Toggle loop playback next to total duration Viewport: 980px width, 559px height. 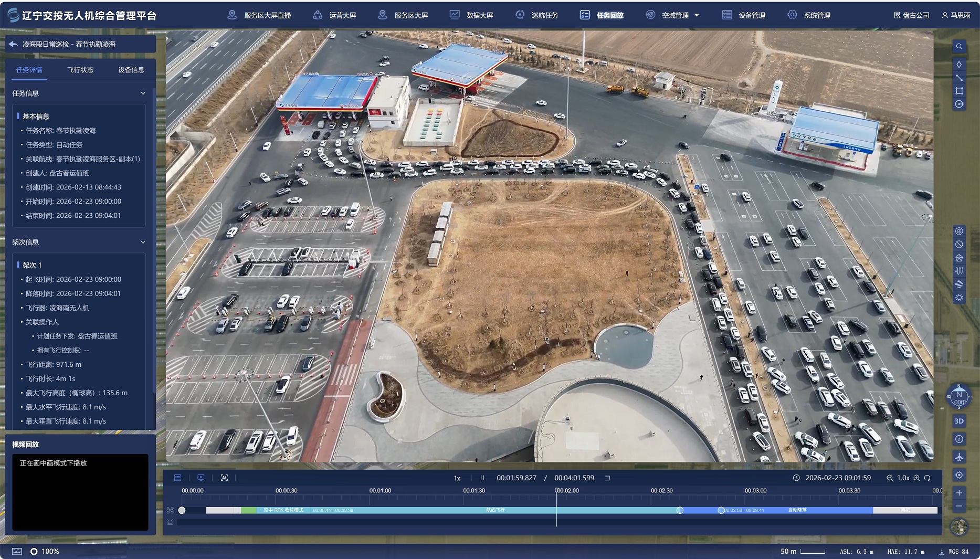(x=607, y=478)
